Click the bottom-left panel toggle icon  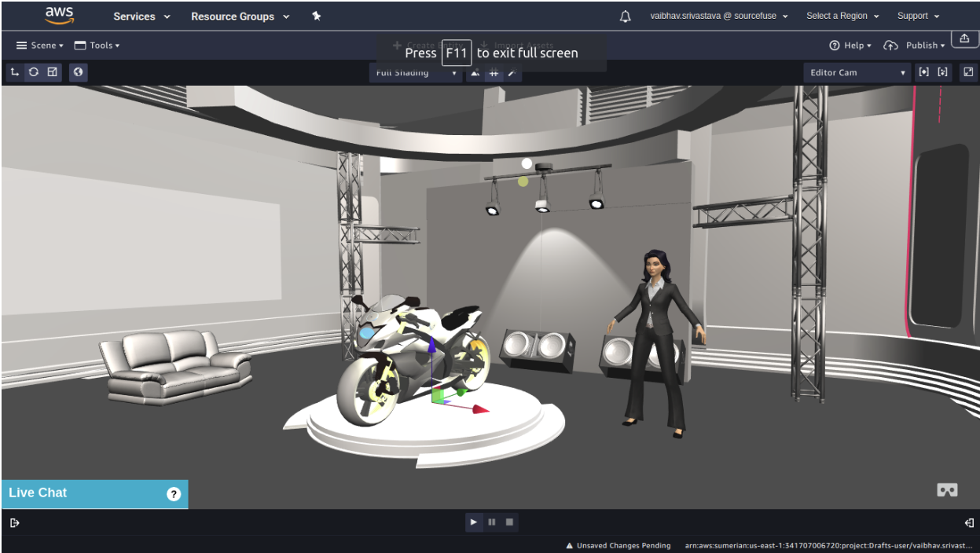(x=14, y=522)
